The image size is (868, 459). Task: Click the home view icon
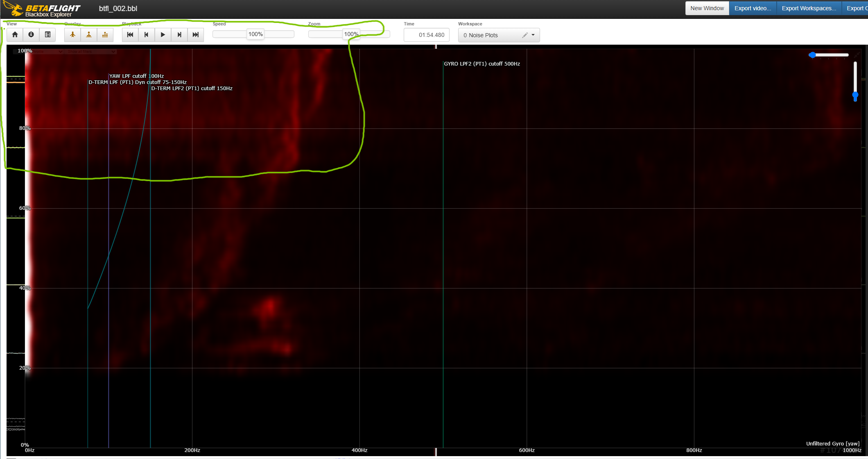pyautogui.click(x=15, y=35)
